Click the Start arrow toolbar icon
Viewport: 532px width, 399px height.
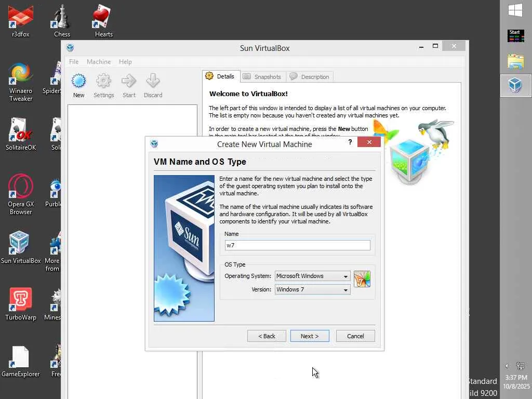[129, 86]
